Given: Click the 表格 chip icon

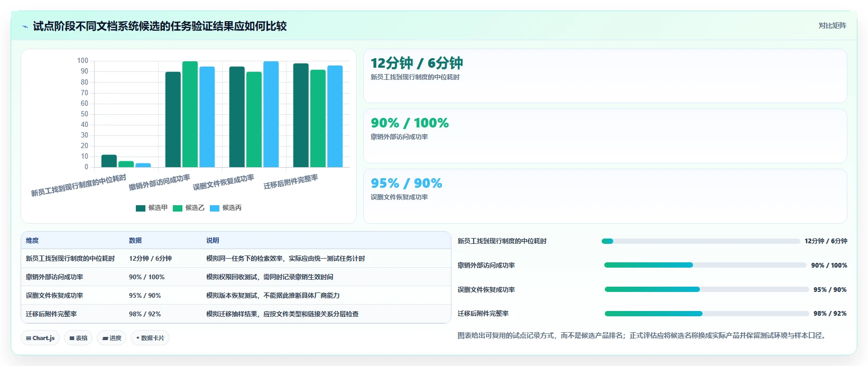Looking at the screenshot, I should click(72, 338).
